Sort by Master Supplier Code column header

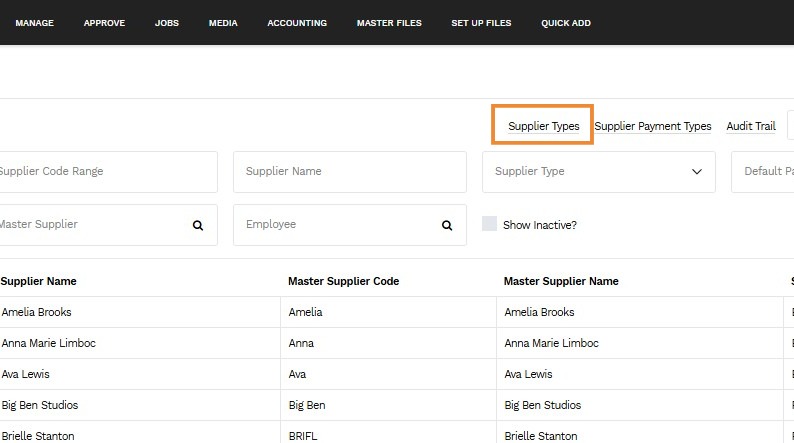(x=343, y=281)
